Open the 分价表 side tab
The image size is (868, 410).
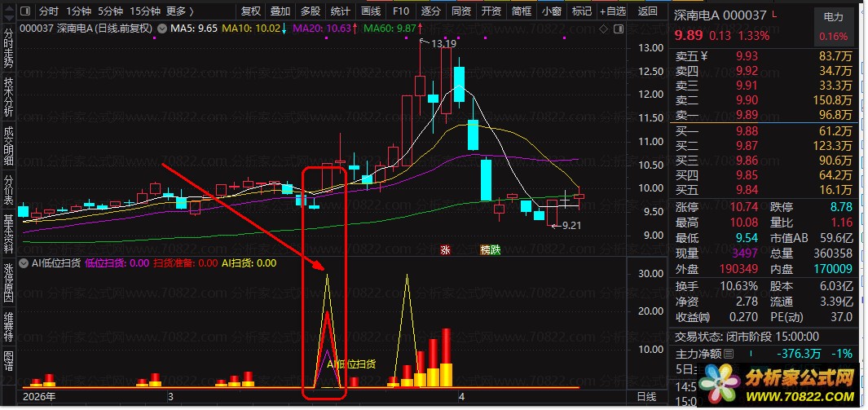pos(8,189)
